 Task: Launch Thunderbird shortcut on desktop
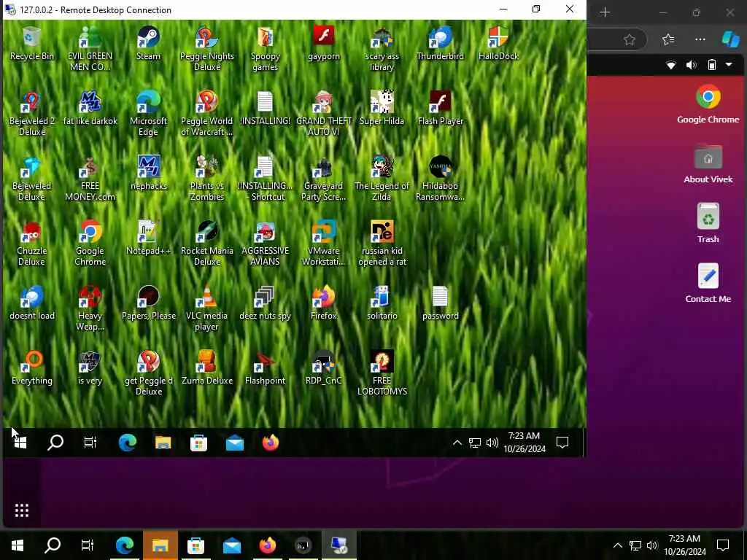pyautogui.click(x=440, y=43)
